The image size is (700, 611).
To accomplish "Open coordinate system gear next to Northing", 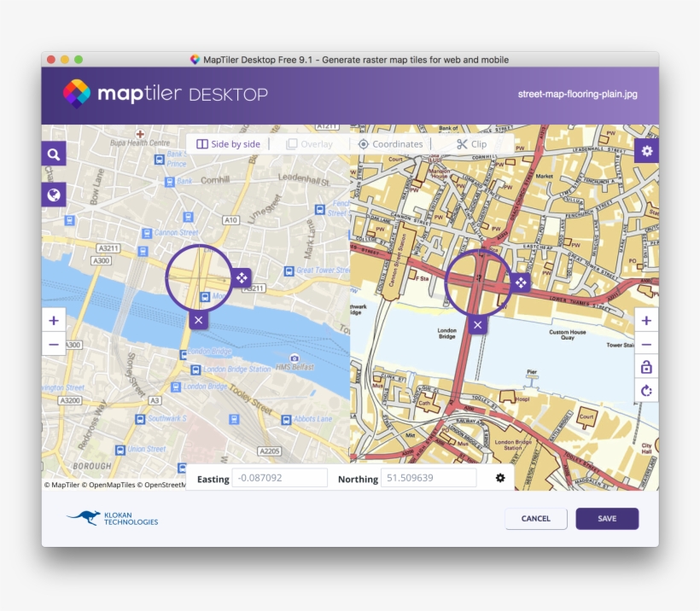I will click(500, 478).
